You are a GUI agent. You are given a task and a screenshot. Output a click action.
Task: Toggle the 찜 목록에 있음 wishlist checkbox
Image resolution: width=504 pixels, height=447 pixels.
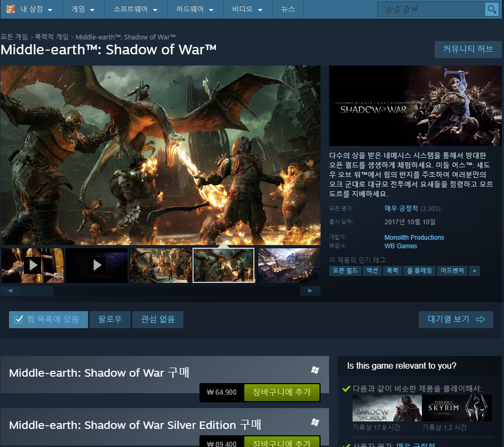19,319
